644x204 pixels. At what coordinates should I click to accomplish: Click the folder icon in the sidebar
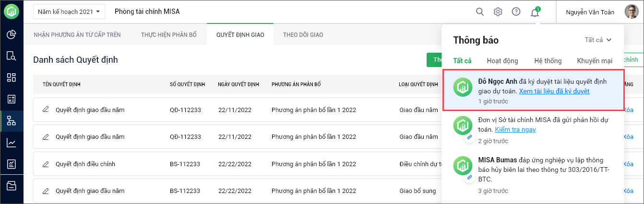coord(12,186)
